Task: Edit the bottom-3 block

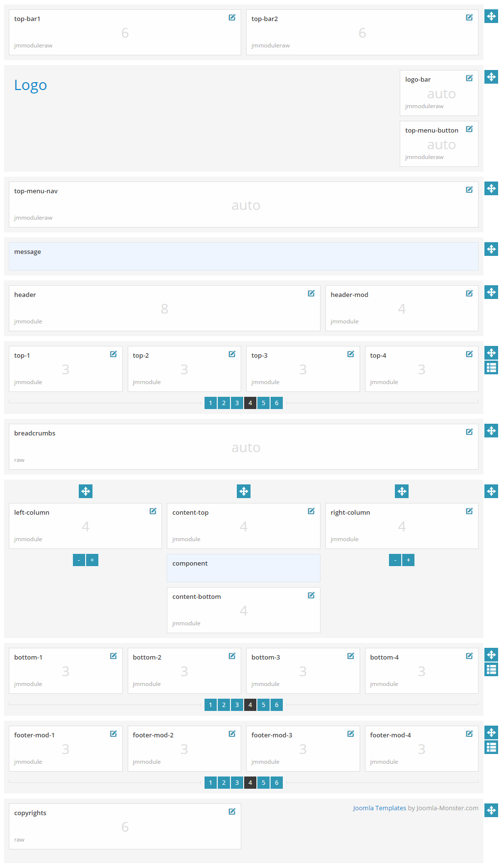Action: coord(351,656)
